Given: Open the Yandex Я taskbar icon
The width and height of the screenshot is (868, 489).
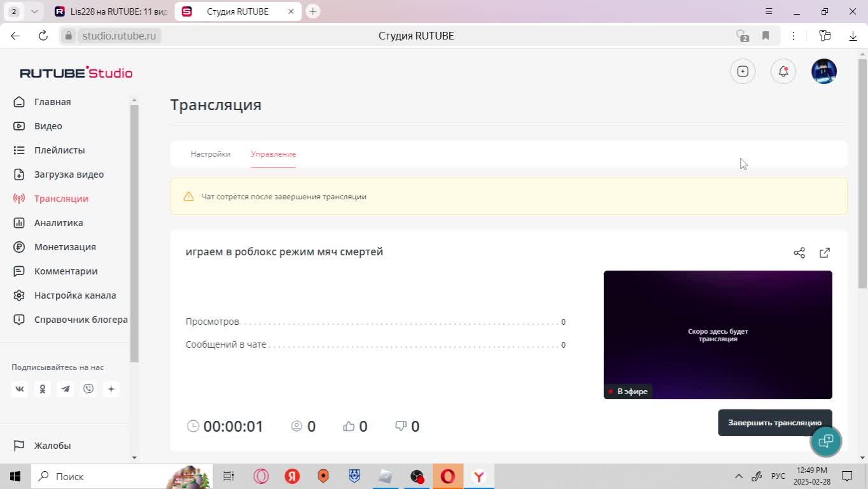Looking at the screenshot, I should [291, 476].
